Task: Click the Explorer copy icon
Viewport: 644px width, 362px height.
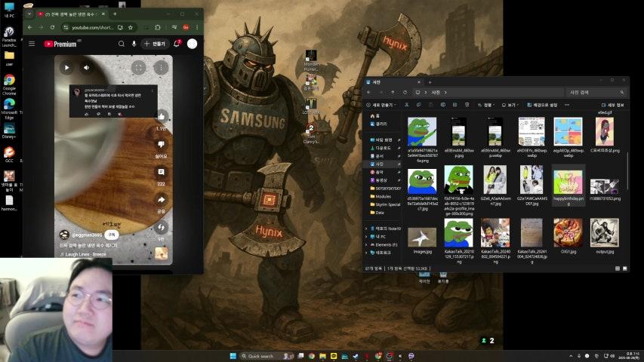Action: [418, 105]
